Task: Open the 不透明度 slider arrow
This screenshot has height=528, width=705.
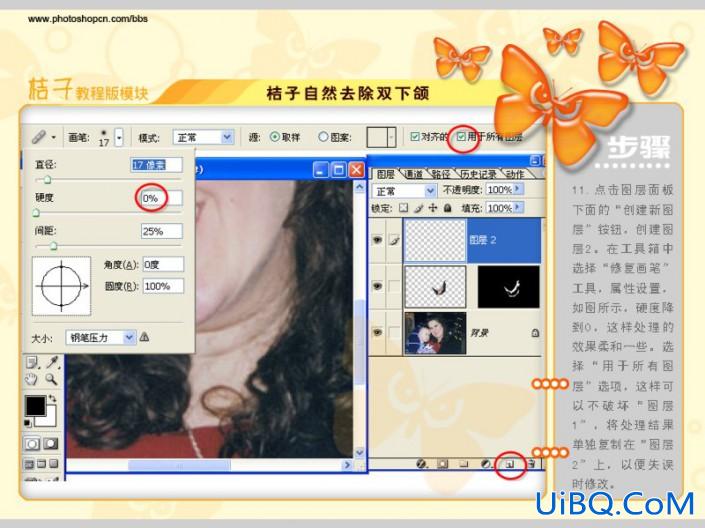Action: coord(518,189)
